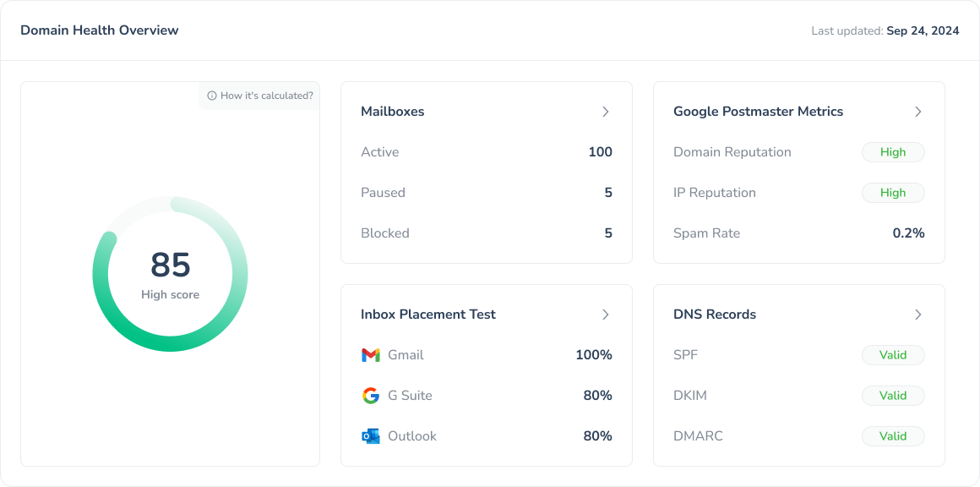The width and height of the screenshot is (980, 487).
Task: Select the DKIM Valid status badge
Action: click(893, 396)
